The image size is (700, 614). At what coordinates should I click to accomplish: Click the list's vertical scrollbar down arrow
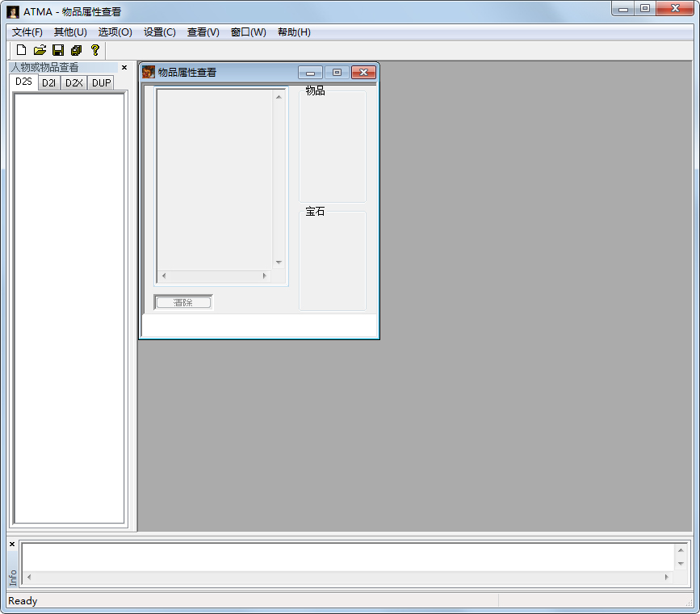pyautogui.click(x=279, y=263)
